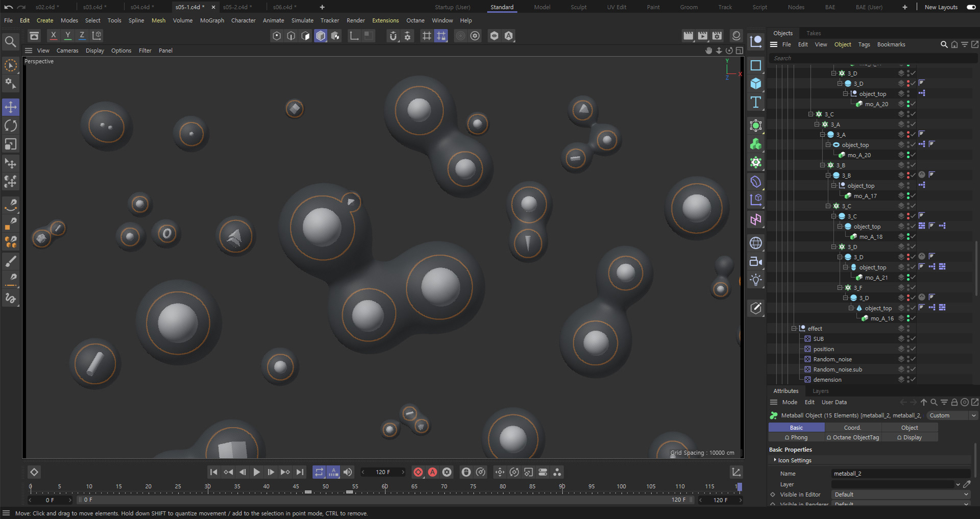Image resolution: width=980 pixels, height=519 pixels.
Task: Click the Text spline T icon
Action: coord(756,102)
